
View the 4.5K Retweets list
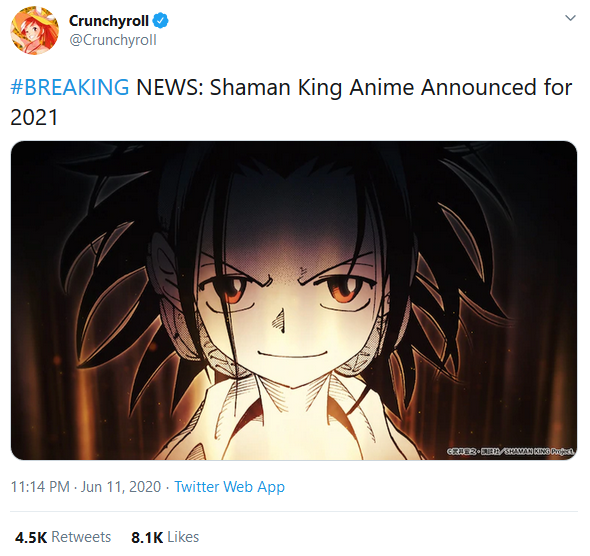click(x=63, y=537)
